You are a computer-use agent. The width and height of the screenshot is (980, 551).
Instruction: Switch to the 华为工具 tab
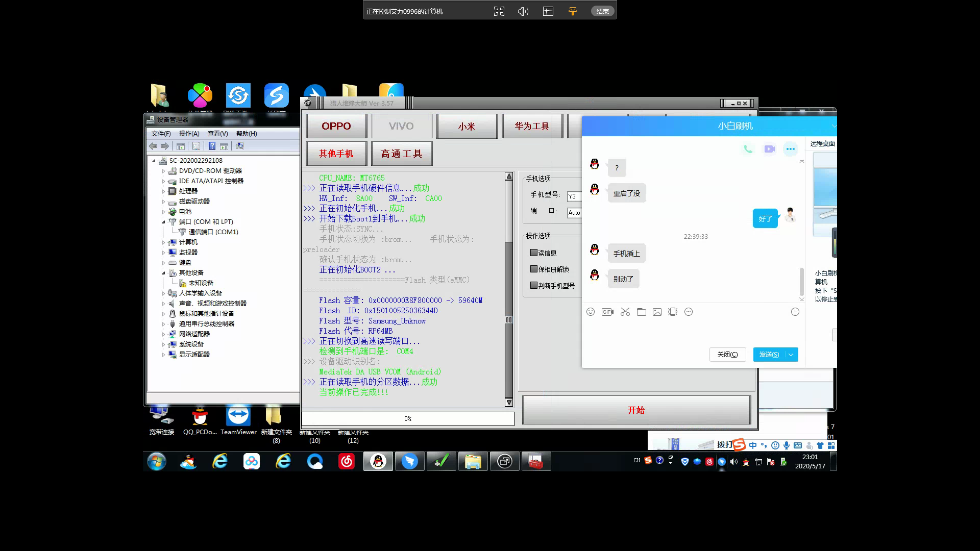[532, 126]
